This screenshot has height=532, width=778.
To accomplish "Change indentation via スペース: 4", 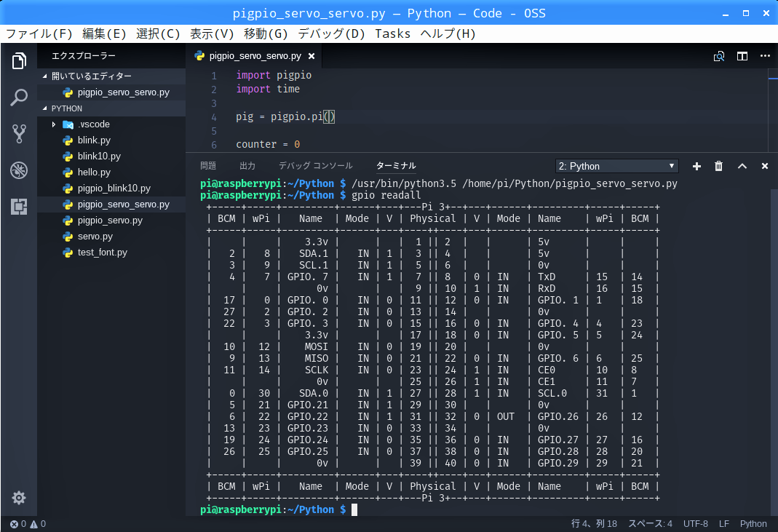I will (x=650, y=523).
